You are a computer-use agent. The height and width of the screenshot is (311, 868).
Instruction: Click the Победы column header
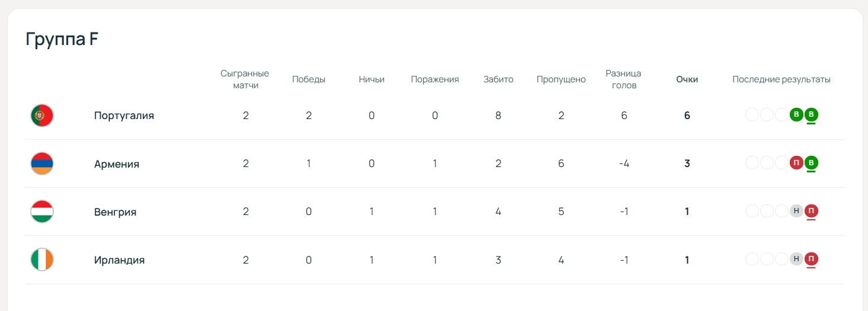(x=309, y=79)
